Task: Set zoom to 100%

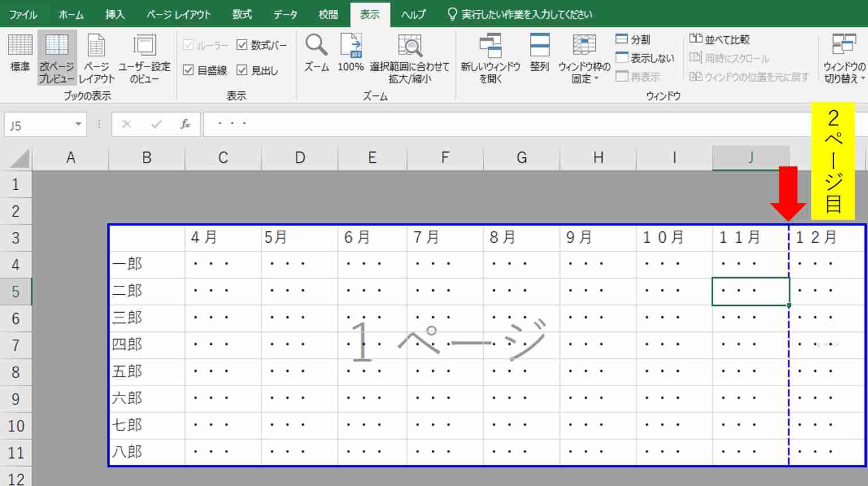Action: [x=351, y=52]
